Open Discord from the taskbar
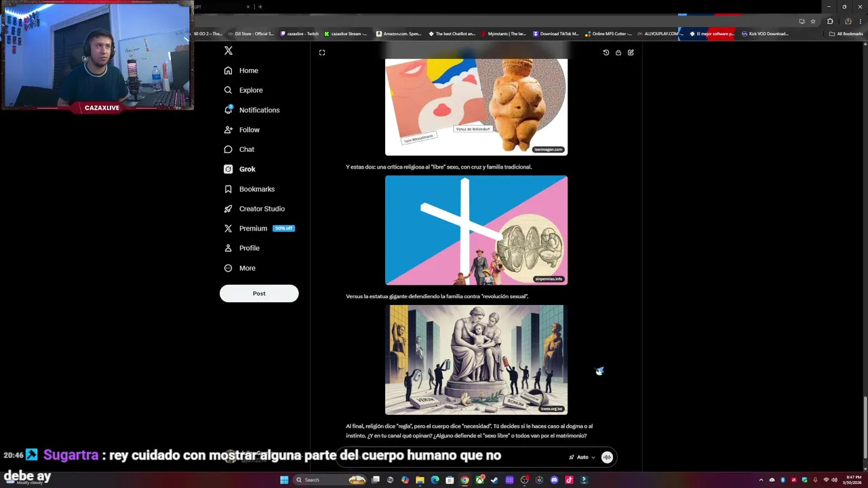Screen dimensions: 868x488 [554, 480]
